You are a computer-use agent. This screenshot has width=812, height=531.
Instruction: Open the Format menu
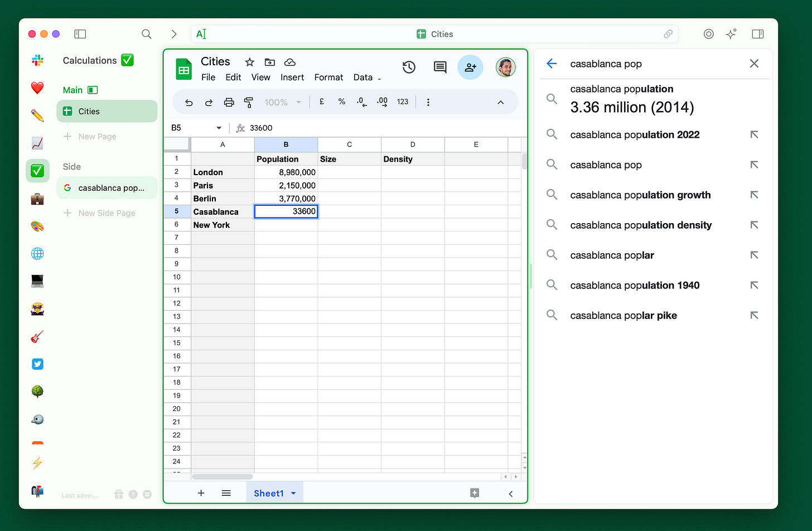[328, 78]
